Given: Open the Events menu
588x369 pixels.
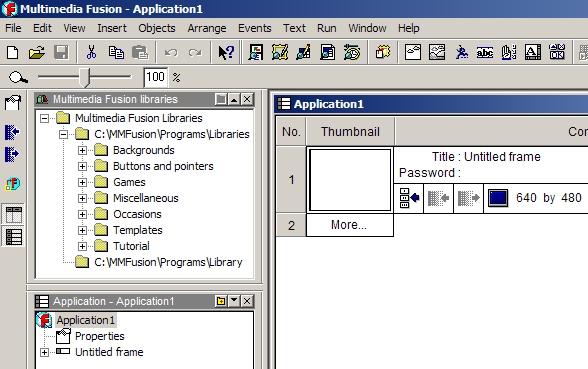Looking at the screenshot, I should 255,28.
